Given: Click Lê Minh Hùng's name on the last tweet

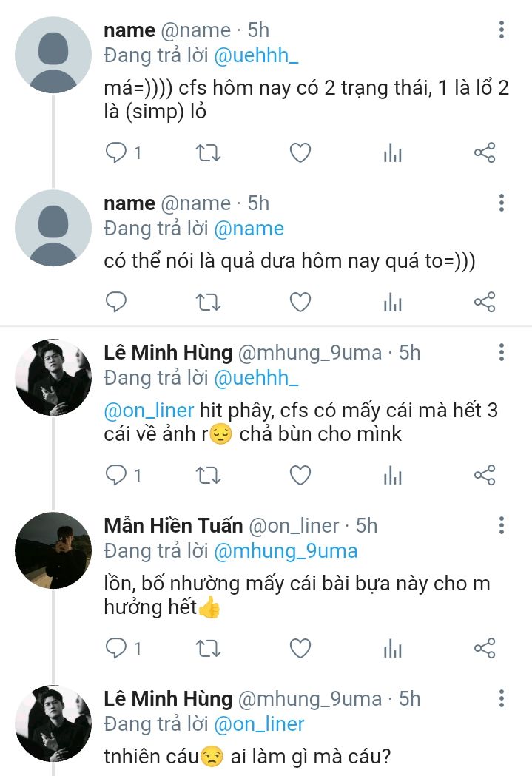Looking at the screenshot, I should tap(168, 698).
